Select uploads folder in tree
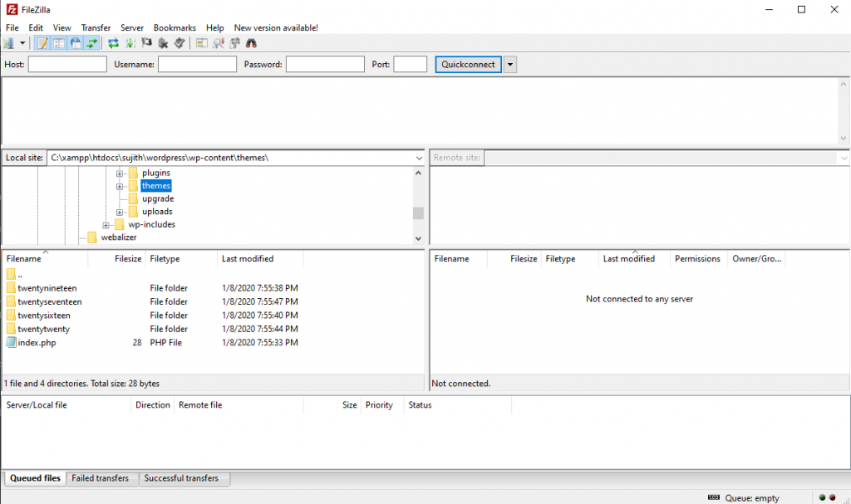This screenshot has height=504, width=851. pyautogui.click(x=157, y=212)
